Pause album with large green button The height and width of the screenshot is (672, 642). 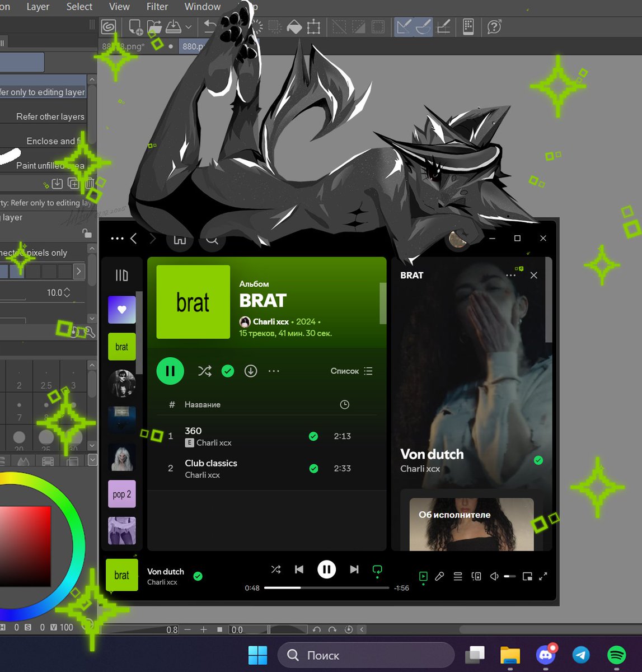(x=170, y=371)
